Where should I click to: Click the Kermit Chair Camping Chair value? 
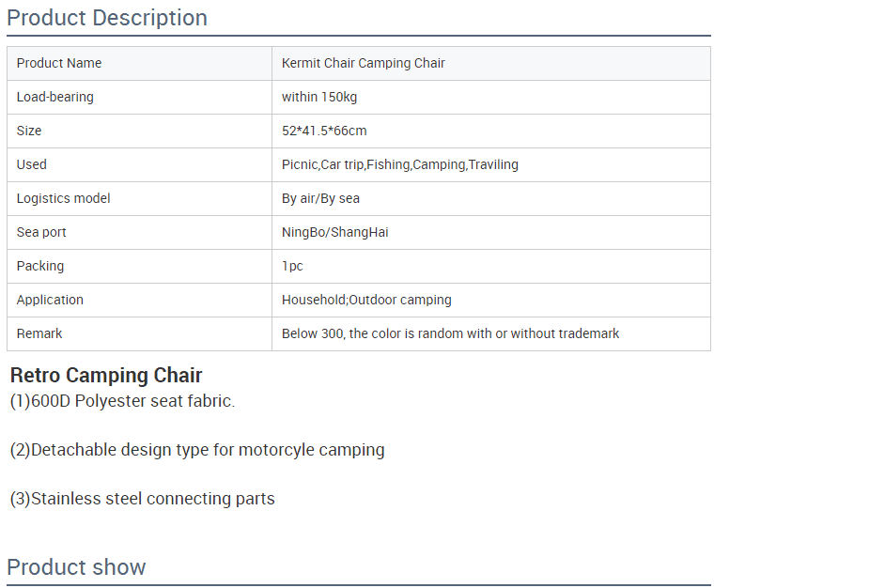(x=363, y=63)
